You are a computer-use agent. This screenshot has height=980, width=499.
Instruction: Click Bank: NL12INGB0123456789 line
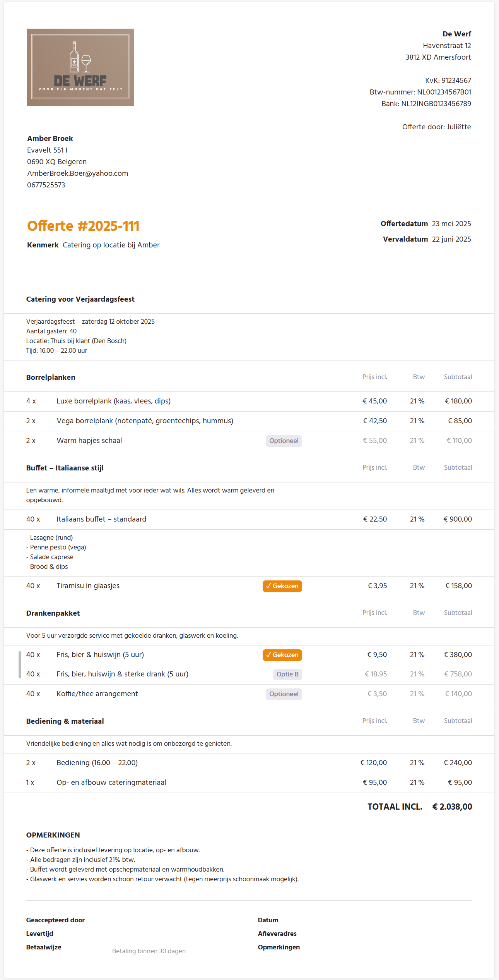pyautogui.click(x=426, y=104)
